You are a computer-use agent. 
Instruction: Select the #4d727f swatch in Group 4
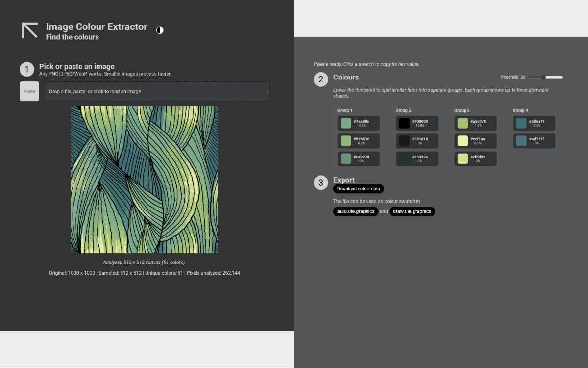tap(534, 141)
